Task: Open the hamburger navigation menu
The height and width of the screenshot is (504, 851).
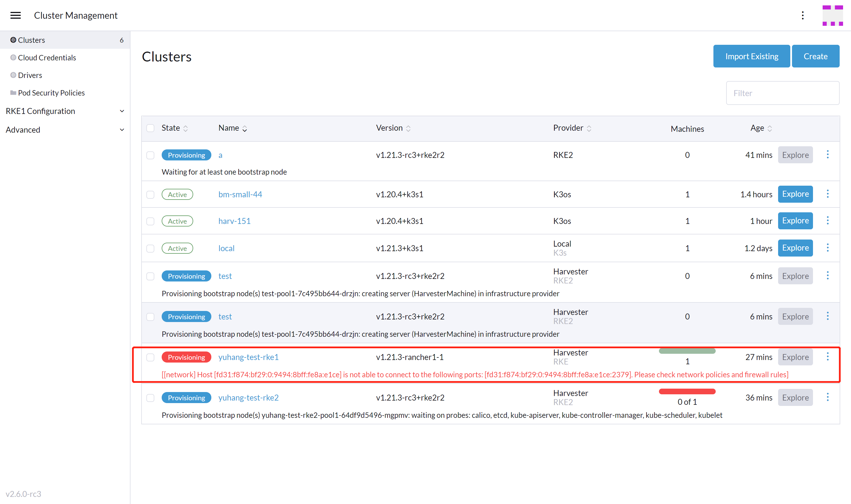Action: coord(15,15)
